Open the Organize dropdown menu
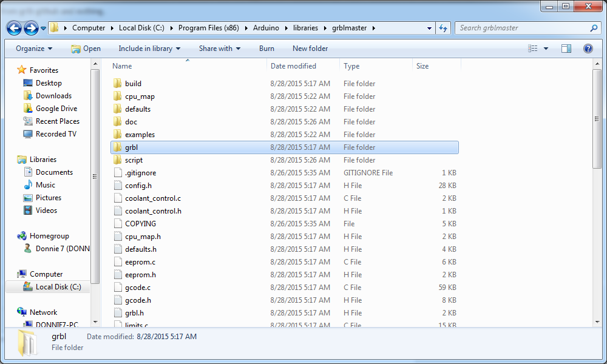The width and height of the screenshot is (607, 364). (34, 49)
